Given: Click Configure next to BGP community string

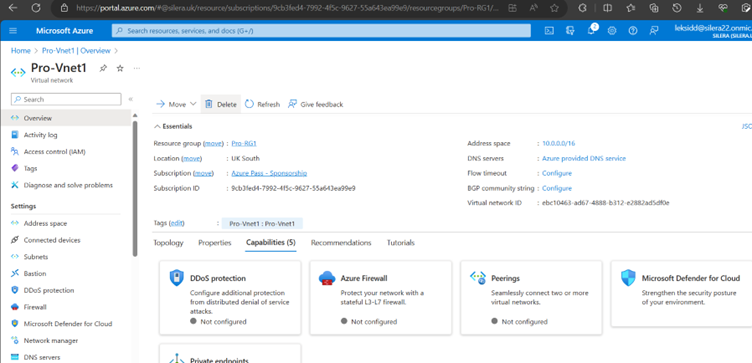Looking at the screenshot, I should pyautogui.click(x=557, y=188).
